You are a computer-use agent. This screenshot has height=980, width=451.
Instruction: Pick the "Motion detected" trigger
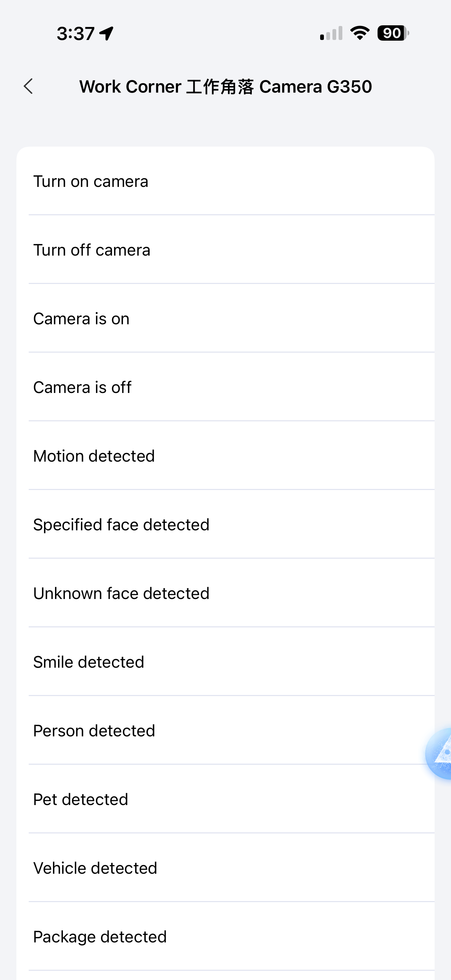94,456
